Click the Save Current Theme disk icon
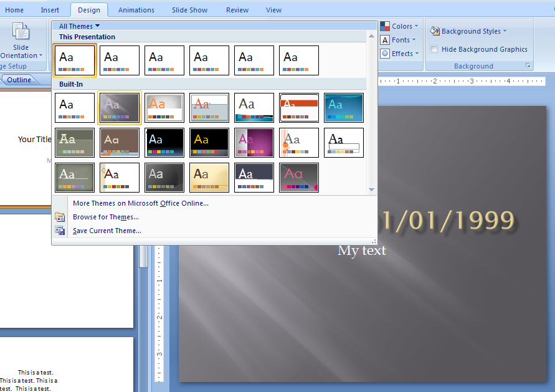 pyautogui.click(x=60, y=231)
